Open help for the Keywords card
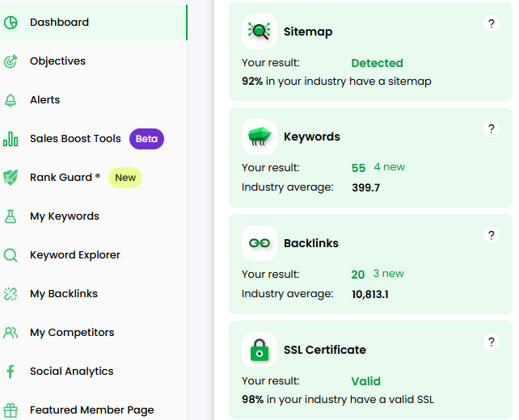Image resolution: width=519 pixels, height=420 pixels. click(492, 128)
